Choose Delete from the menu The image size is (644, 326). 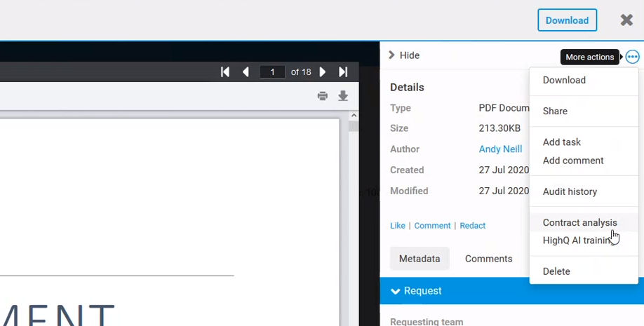[556, 271]
